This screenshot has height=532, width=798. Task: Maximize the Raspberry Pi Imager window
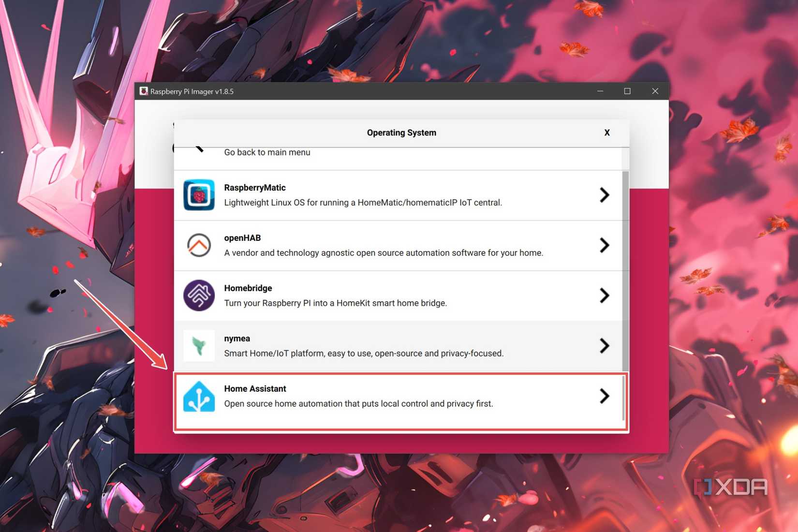627,91
